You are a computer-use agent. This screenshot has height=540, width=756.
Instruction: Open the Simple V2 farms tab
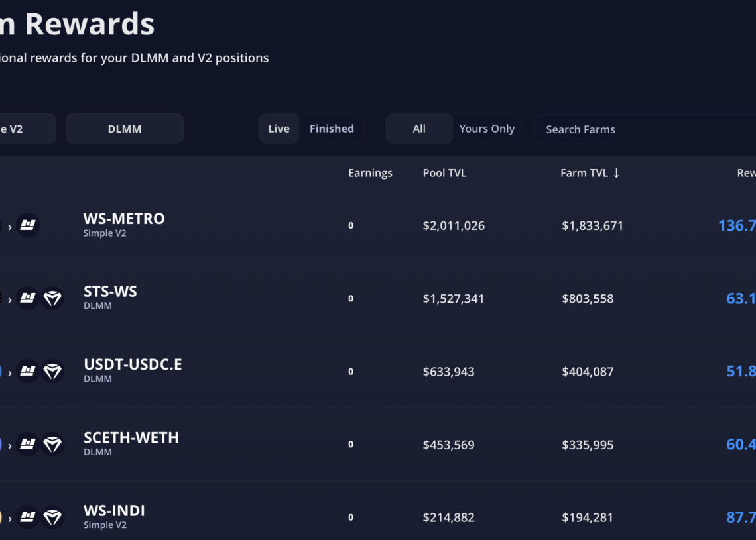pos(27,129)
